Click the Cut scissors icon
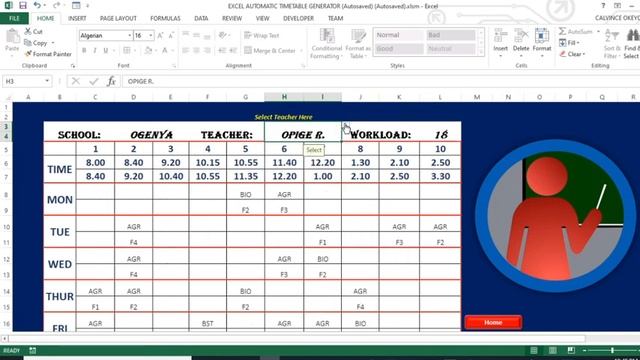The image size is (640, 360). (x=28, y=31)
